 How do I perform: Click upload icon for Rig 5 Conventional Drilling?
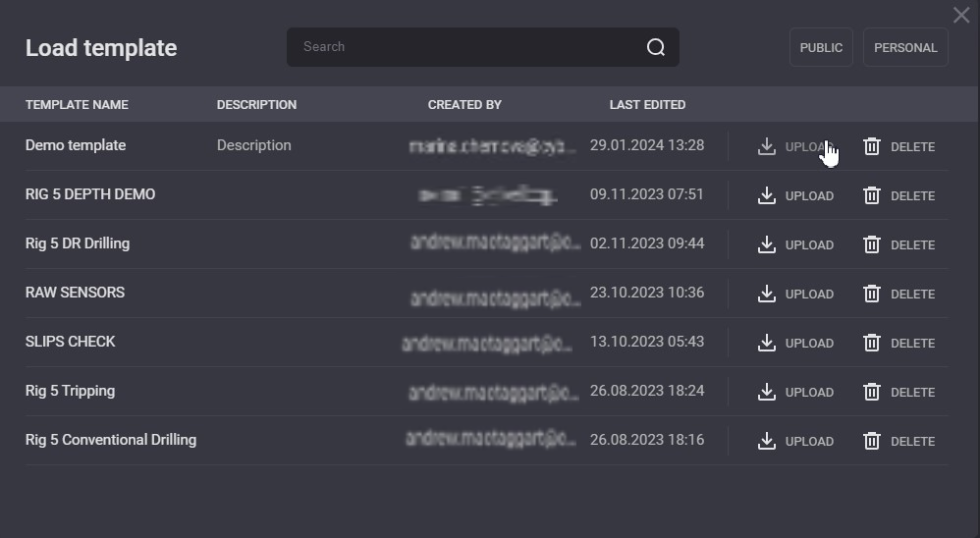coord(767,441)
